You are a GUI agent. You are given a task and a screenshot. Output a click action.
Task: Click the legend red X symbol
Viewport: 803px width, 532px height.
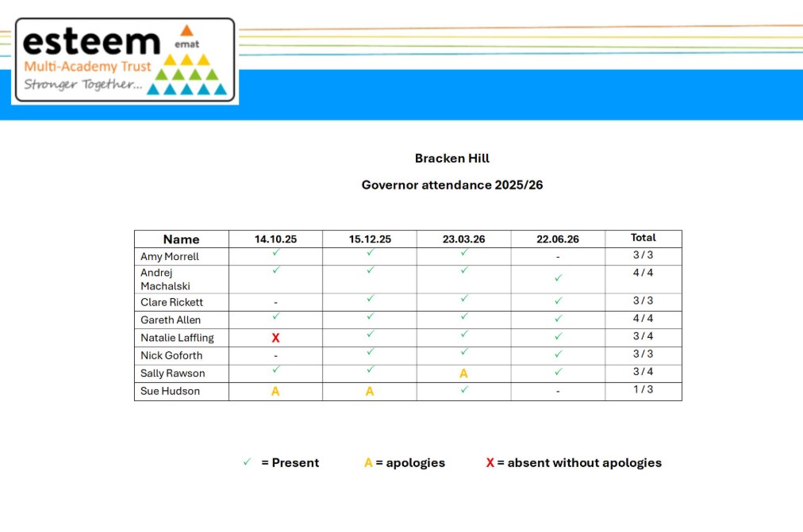tap(490, 463)
